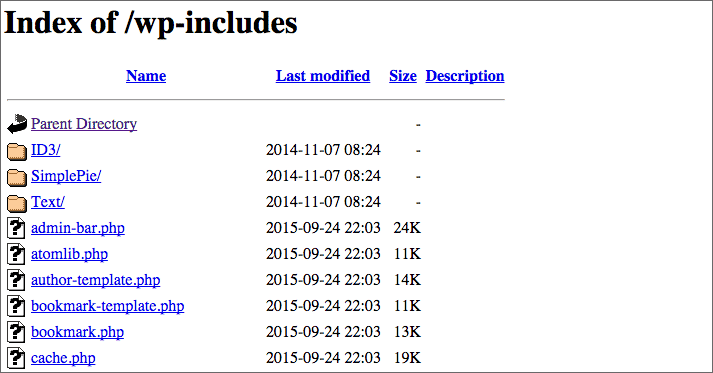Click the folder icon beside ID3/
Image resolution: width=713 pixels, height=373 pixels.
17,151
